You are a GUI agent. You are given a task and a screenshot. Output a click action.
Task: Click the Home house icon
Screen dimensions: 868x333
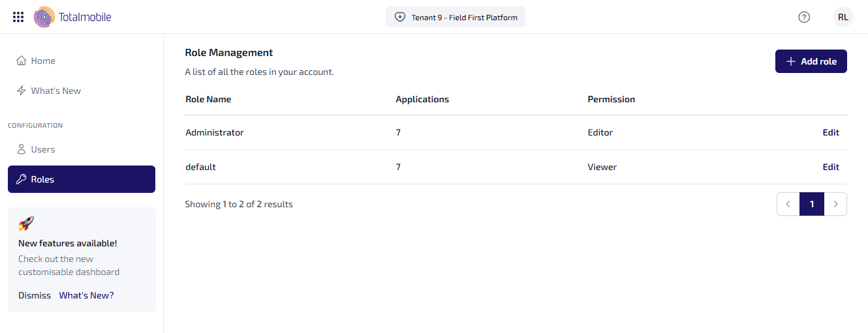click(21, 61)
